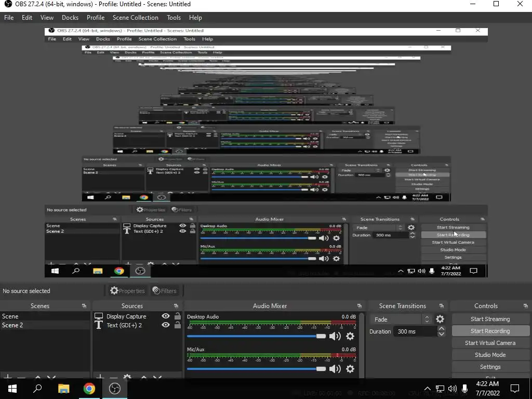Hide Display Capture with eye icon
The height and width of the screenshot is (399, 532).
[x=166, y=316]
